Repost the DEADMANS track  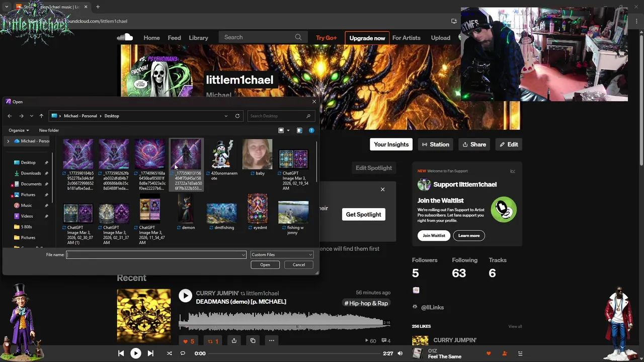pos(213,341)
